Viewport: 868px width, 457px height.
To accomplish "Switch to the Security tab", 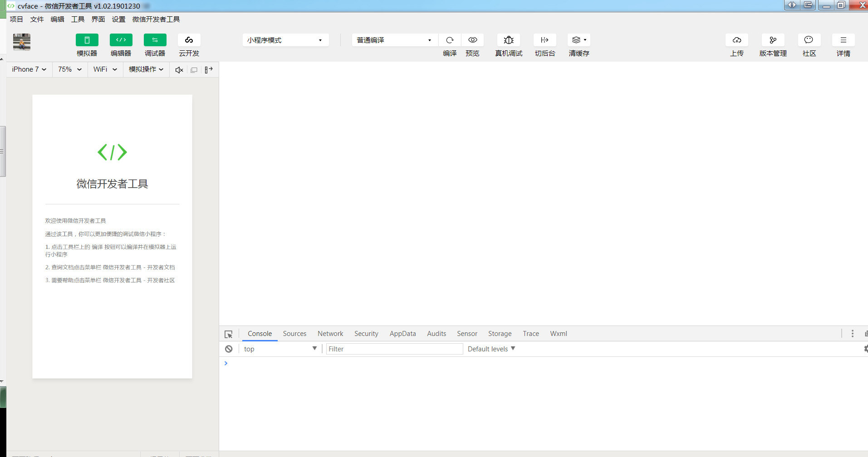I will 366,334.
